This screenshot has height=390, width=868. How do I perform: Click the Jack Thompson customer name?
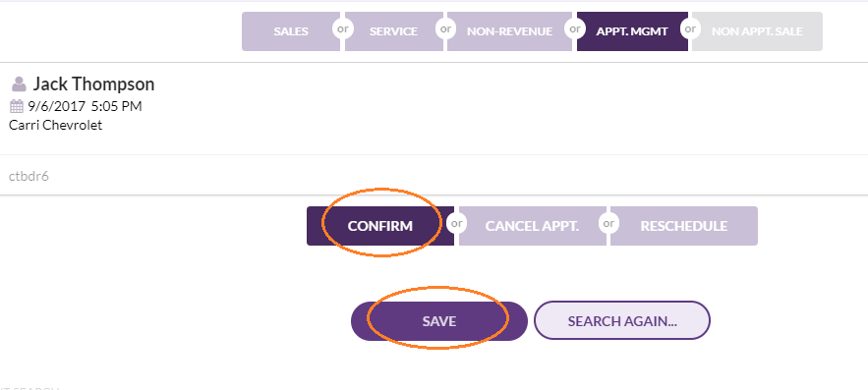tap(93, 84)
